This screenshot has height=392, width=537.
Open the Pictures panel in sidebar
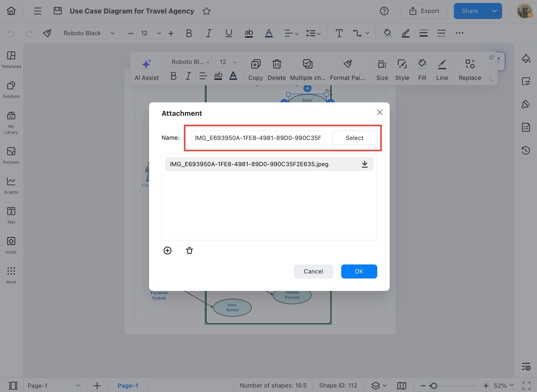[11, 155]
